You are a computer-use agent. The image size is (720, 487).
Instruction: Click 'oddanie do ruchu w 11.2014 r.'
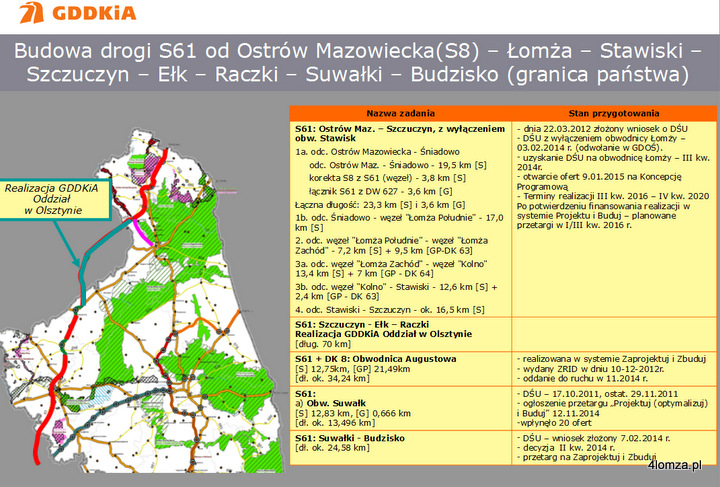click(x=582, y=379)
